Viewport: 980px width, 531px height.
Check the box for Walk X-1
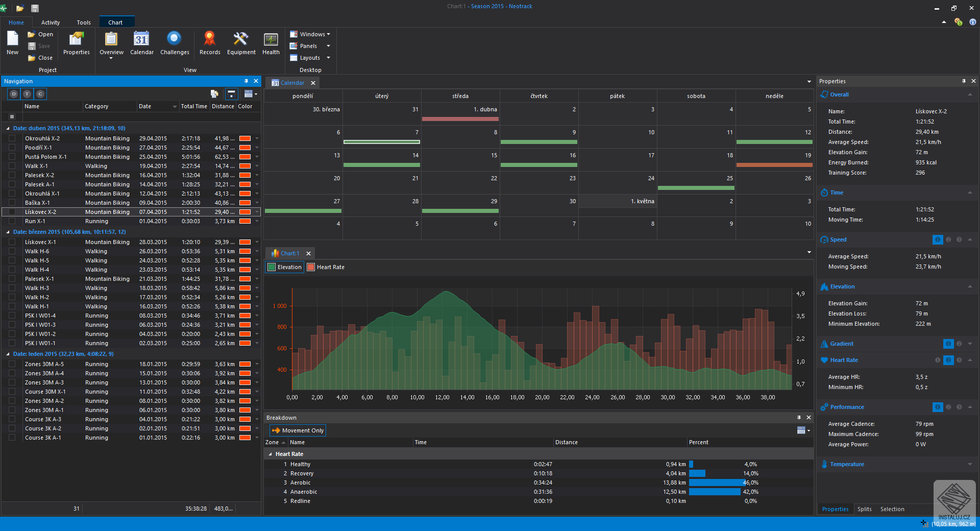pyautogui.click(x=12, y=166)
